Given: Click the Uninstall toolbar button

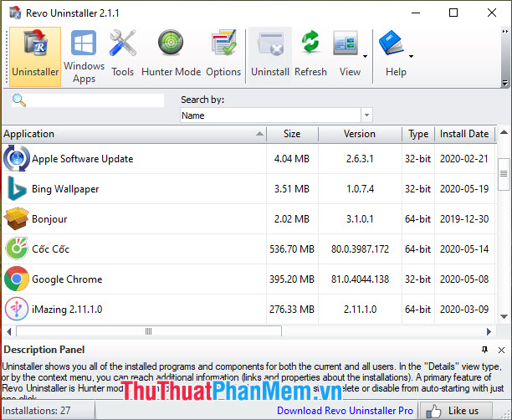Looking at the screenshot, I should click(270, 57).
